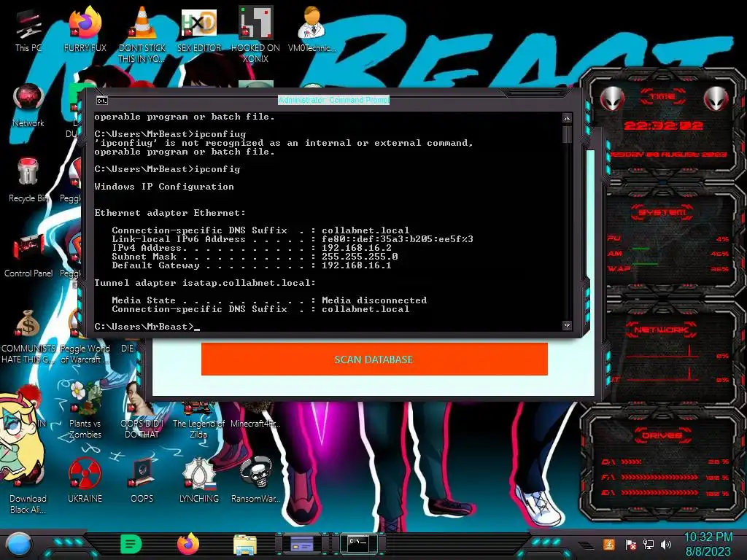This screenshot has height=560, width=747.
Task: Open the volume speaker tray icon
Action: point(666,544)
